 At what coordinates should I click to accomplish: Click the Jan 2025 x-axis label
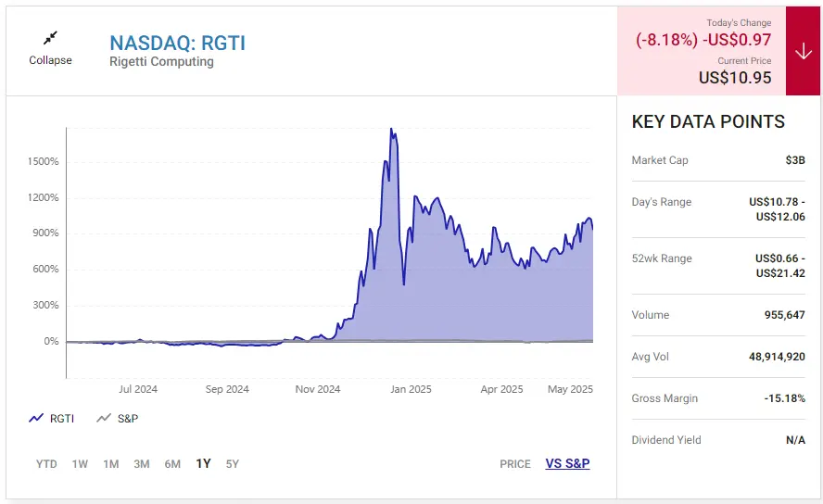[411, 389]
